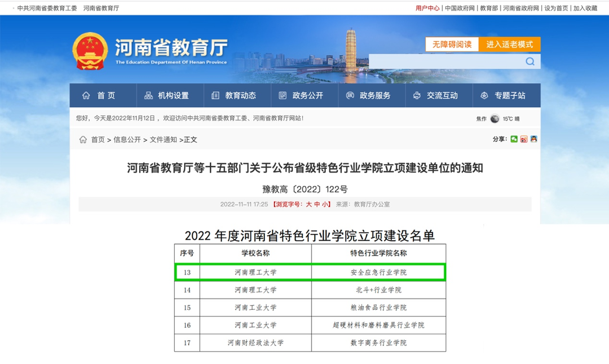Click the city label 焦作

click(481, 119)
